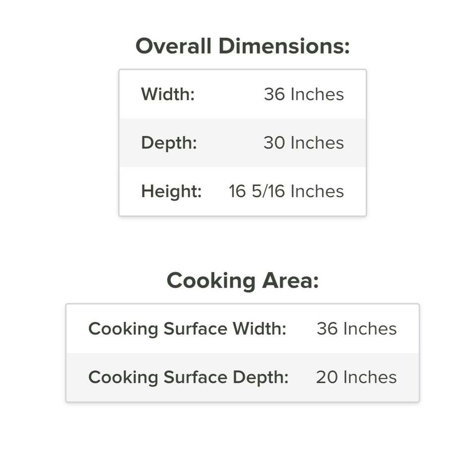Click the number "20" in Cooking Surface Depth row

[327, 377]
